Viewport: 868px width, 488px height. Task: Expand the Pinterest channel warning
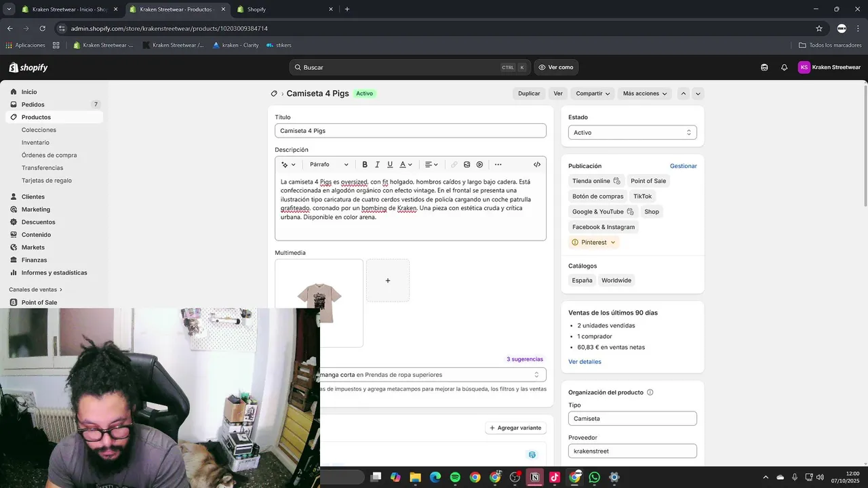tap(594, 243)
